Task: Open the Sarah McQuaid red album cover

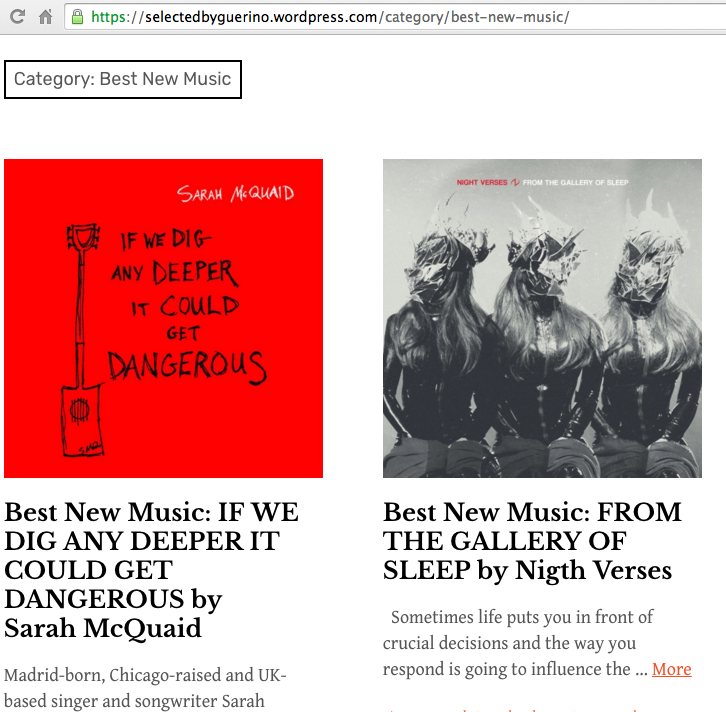Action: click(163, 318)
